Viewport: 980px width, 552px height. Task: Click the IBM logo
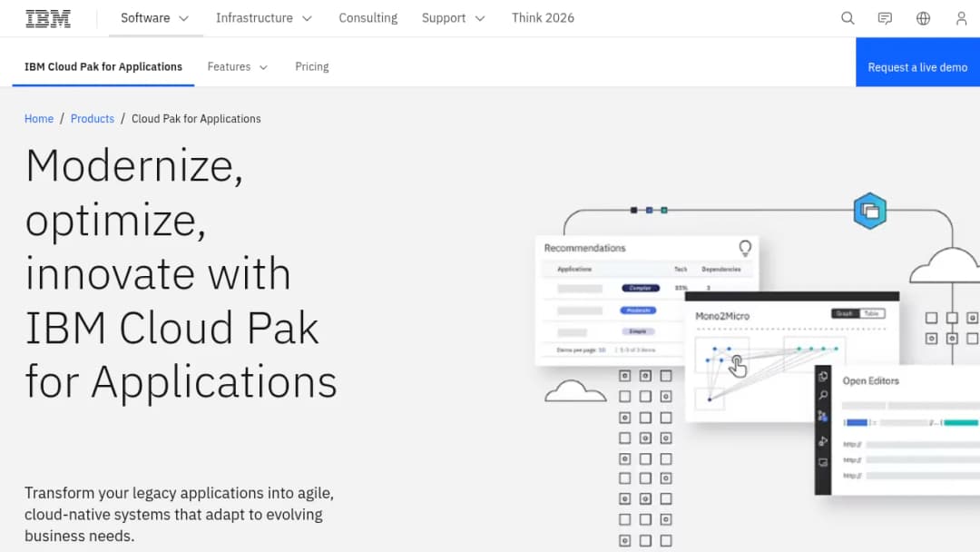pyautogui.click(x=48, y=18)
